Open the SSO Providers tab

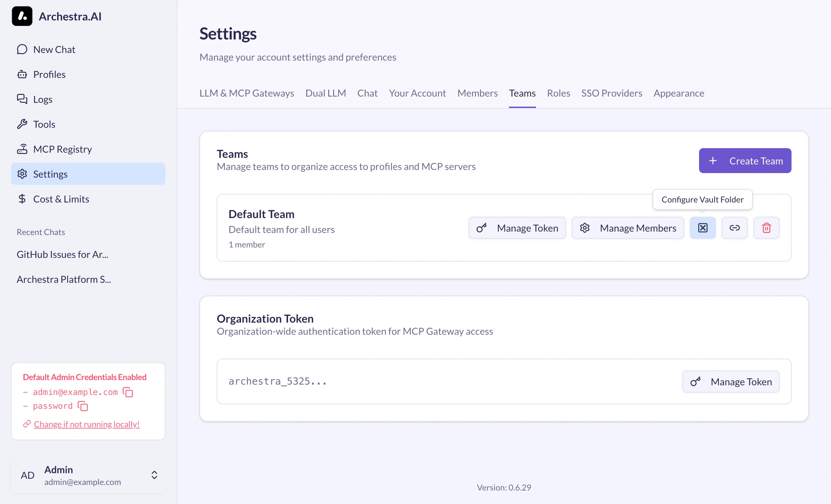point(611,93)
